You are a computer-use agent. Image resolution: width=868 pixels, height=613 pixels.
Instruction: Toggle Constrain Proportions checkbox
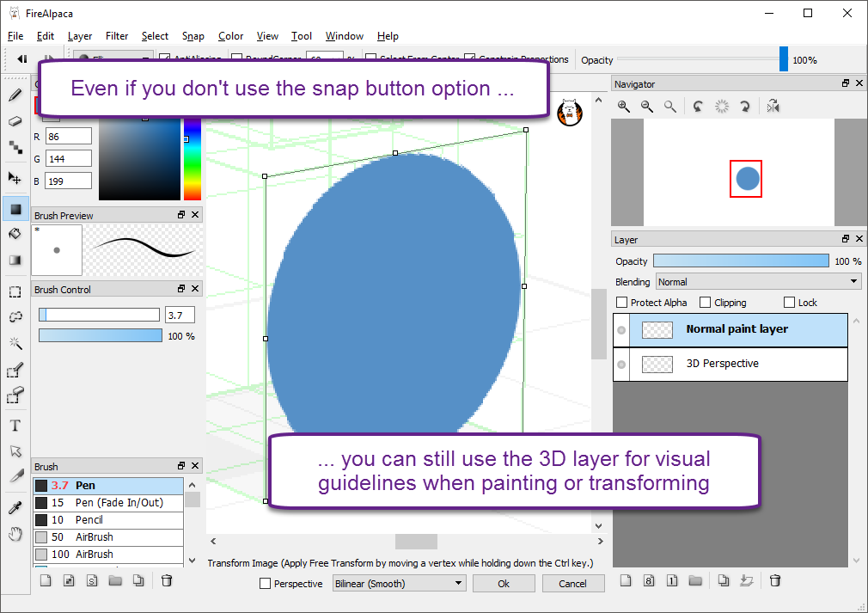(470, 58)
